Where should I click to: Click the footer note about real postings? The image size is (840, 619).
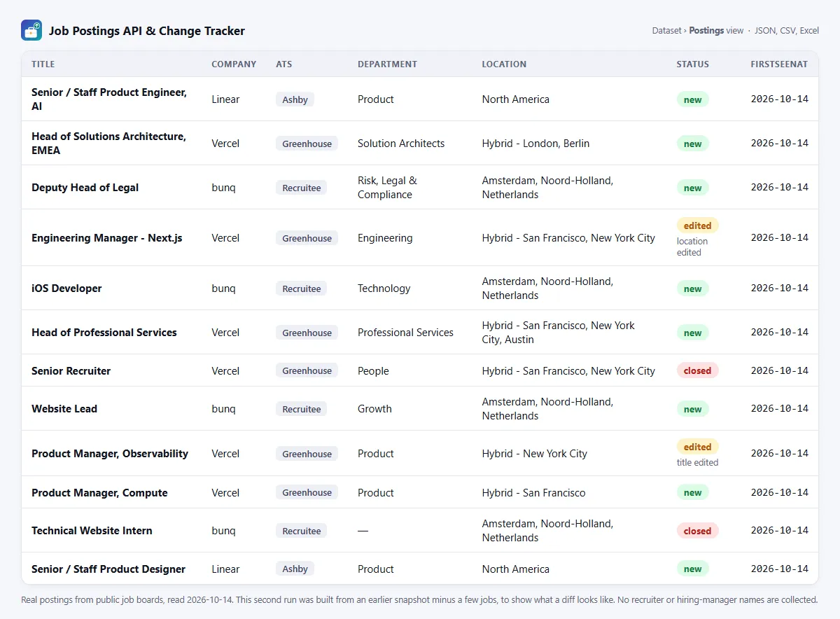tap(419, 600)
